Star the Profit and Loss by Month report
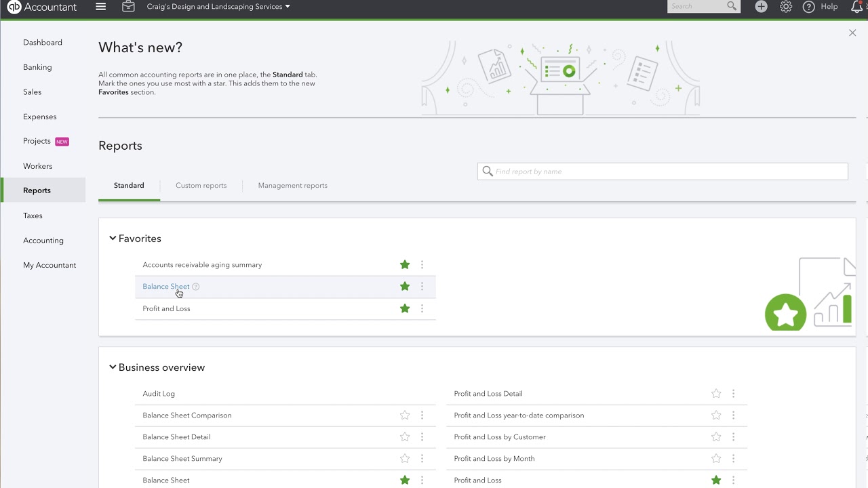Screen dimensions: 868x488 [x=716, y=459]
